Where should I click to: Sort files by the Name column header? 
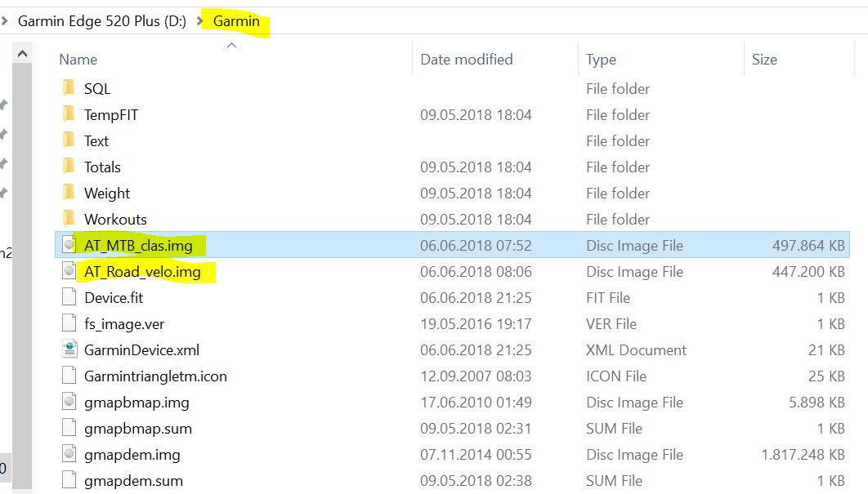[78, 59]
